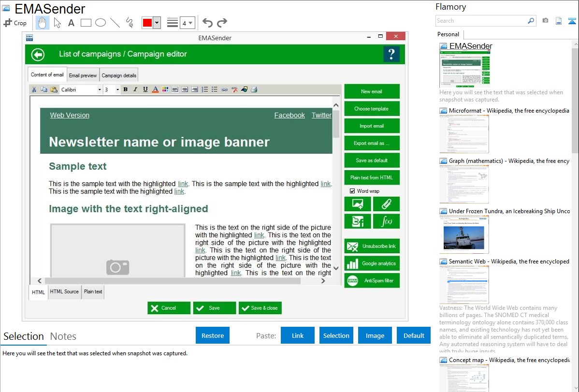The width and height of the screenshot is (579, 392).
Task: Toggle bold formatting
Action: coord(126,89)
